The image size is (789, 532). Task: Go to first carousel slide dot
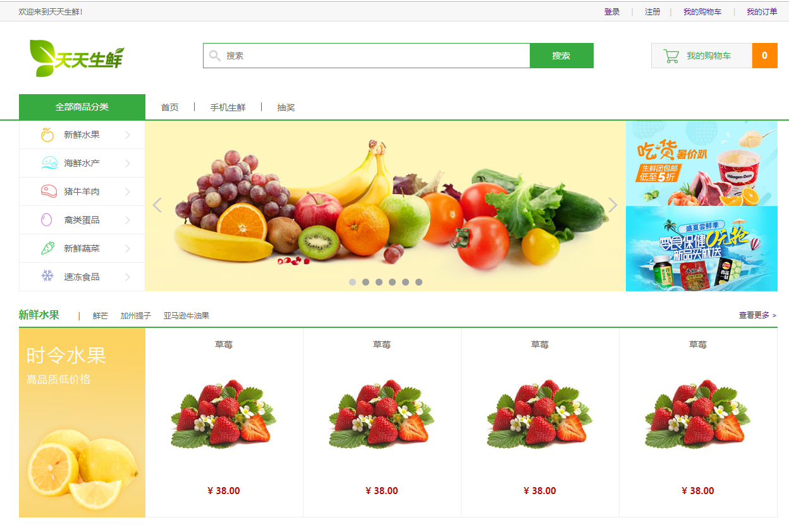pos(352,282)
